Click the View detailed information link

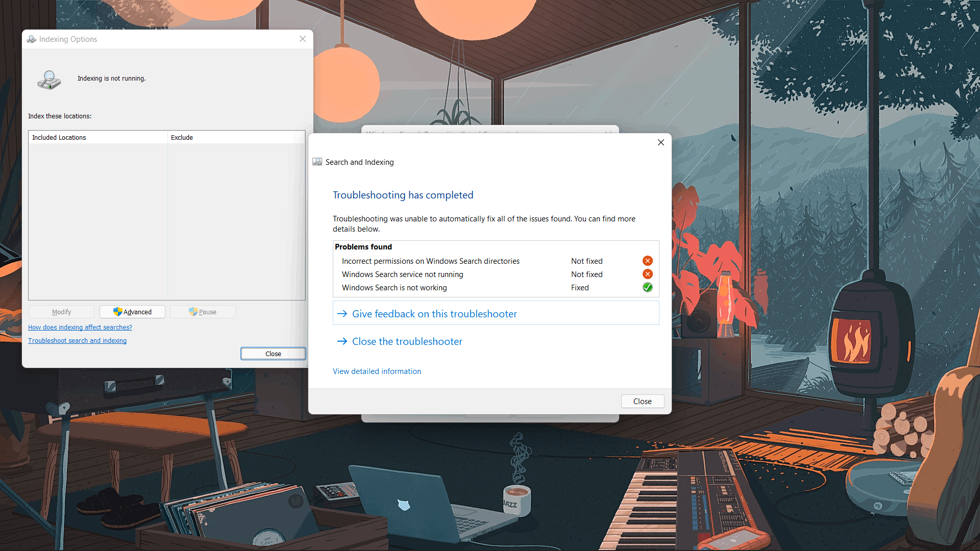[x=377, y=371]
